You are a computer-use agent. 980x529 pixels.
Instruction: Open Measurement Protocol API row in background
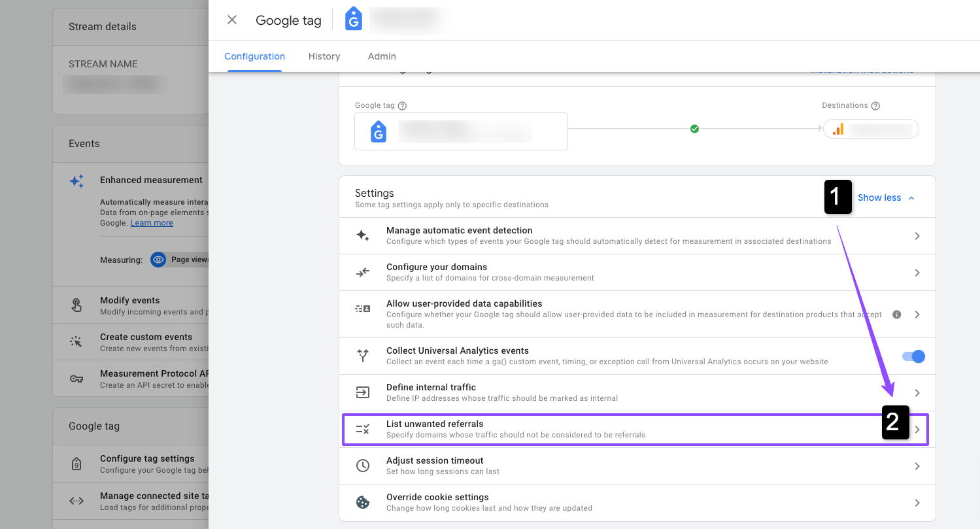coord(131,379)
